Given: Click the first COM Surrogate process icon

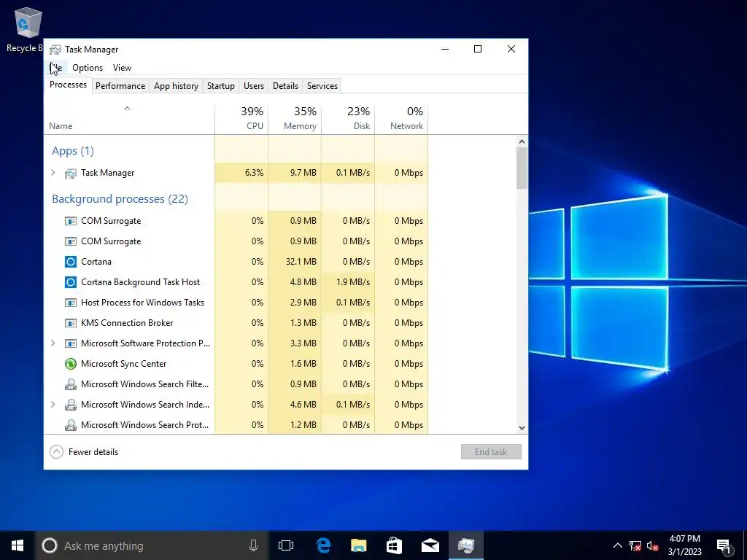Looking at the screenshot, I should pyautogui.click(x=71, y=221).
